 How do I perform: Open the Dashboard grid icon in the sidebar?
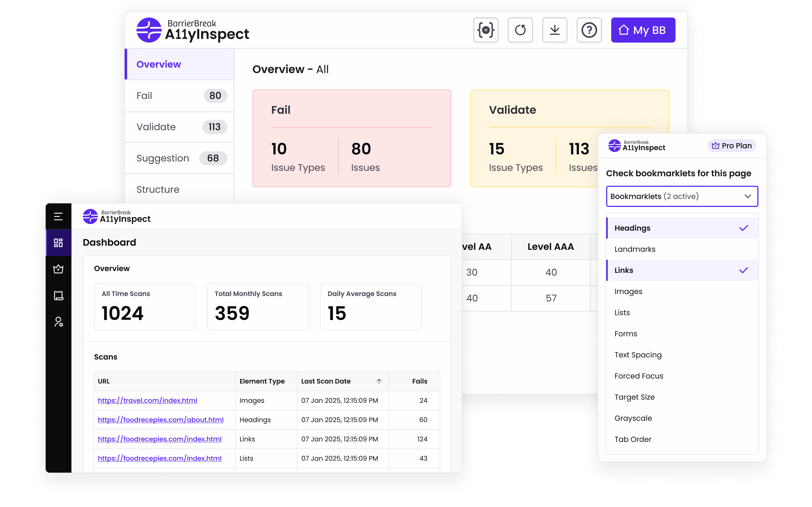pyautogui.click(x=58, y=243)
